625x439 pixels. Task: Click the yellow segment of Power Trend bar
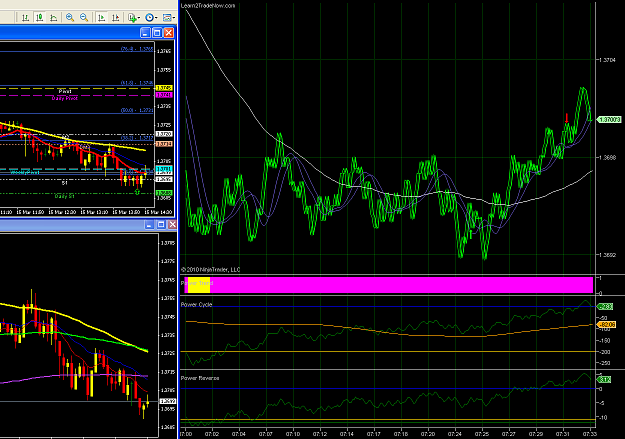click(199, 285)
